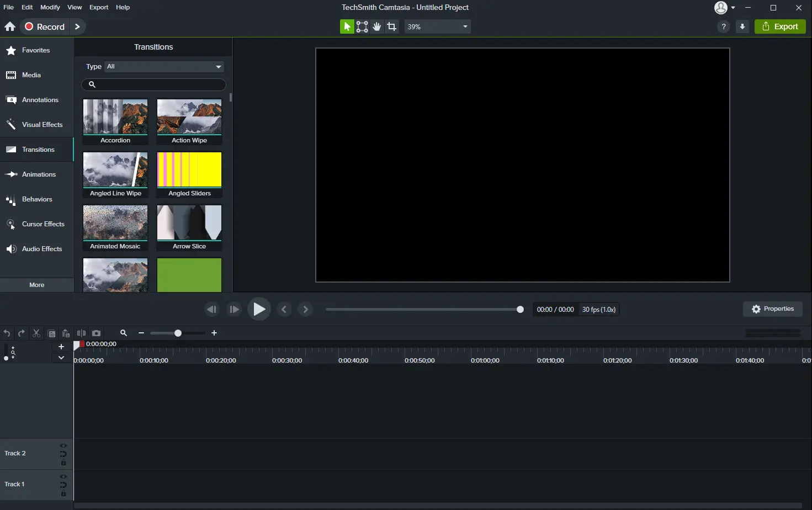Click the timeline Cut scissors icon
This screenshot has width=812, height=510.
click(x=36, y=333)
